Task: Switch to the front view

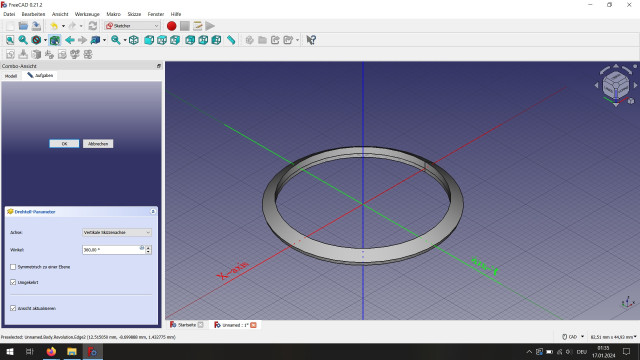Action: (149, 40)
